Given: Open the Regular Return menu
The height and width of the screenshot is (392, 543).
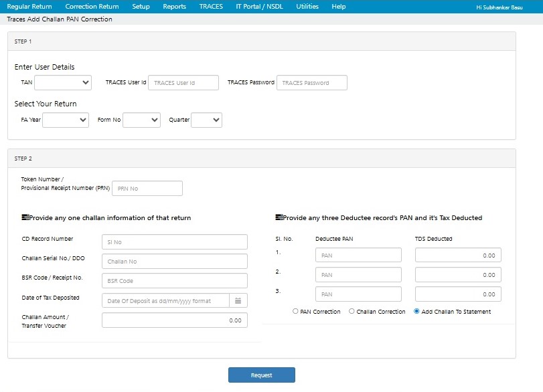Looking at the screenshot, I should point(29,7).
